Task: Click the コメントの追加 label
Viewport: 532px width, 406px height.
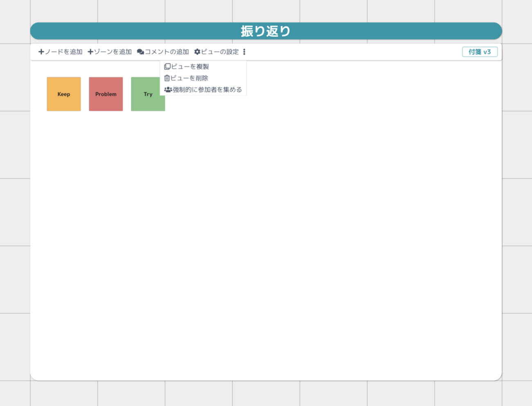Action: click(167, 52)
